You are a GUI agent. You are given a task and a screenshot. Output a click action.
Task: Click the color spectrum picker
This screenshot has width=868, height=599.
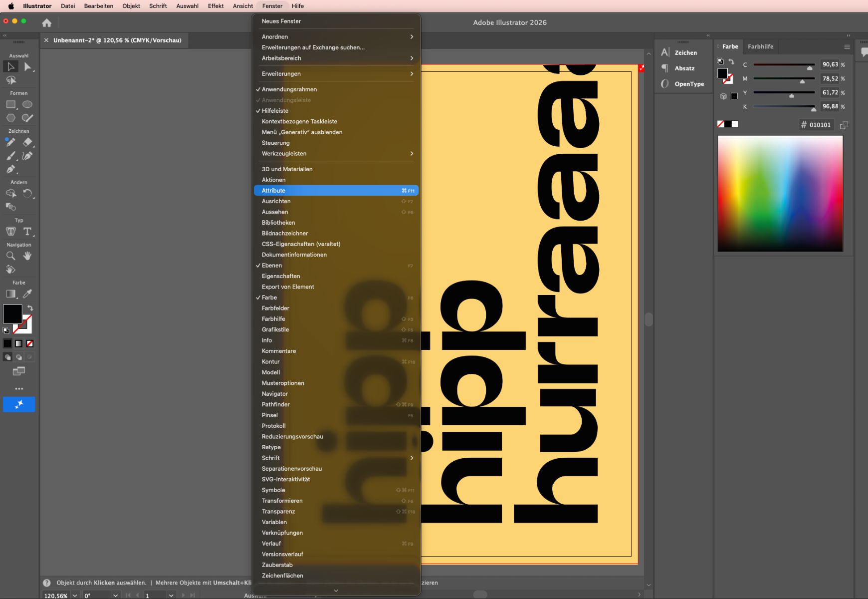(780, 194)
